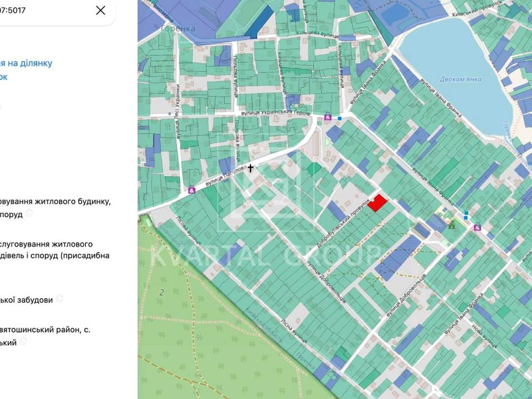Click the forest area marked 2

tap(162, 292)
